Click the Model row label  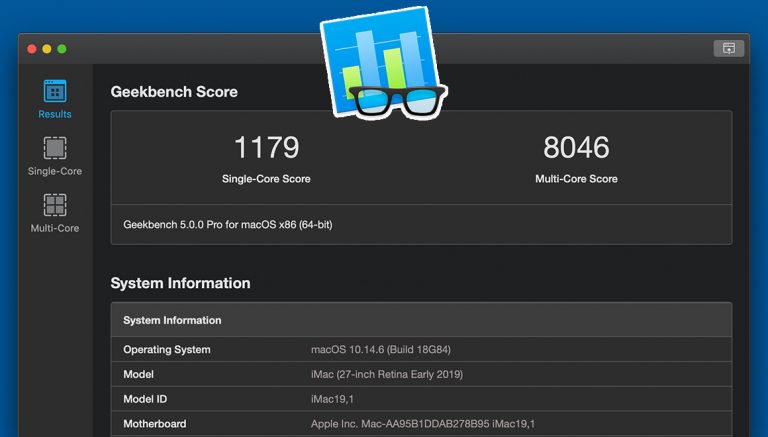(x=138, y=374)
